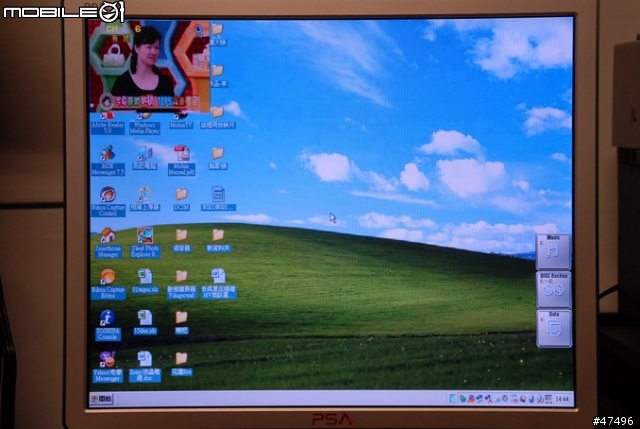Select the shortcut right of Nikon Capture Control
Viewport: 640px width, 429px height.
(144, 199)
